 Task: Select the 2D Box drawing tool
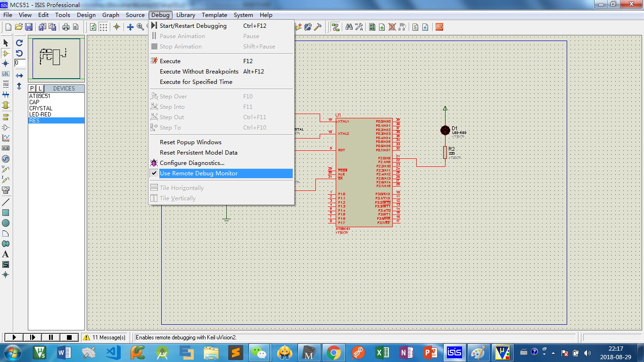click(x=6, y=213)
